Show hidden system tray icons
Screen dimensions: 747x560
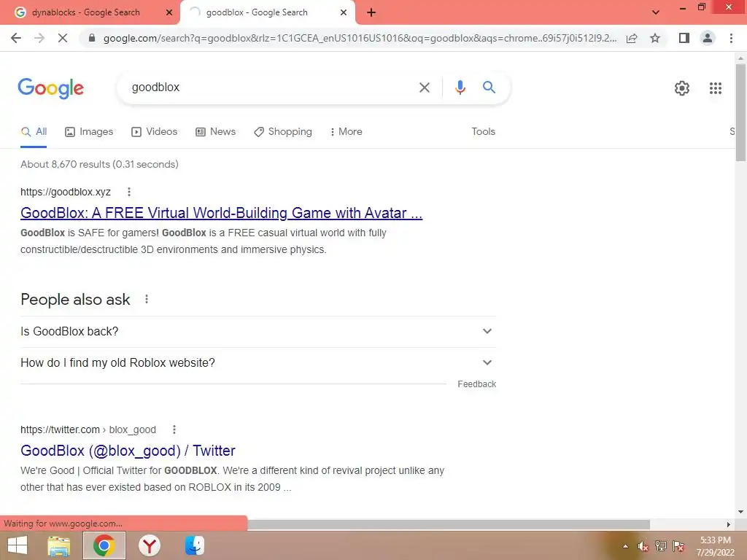click(x=625, y=546)
